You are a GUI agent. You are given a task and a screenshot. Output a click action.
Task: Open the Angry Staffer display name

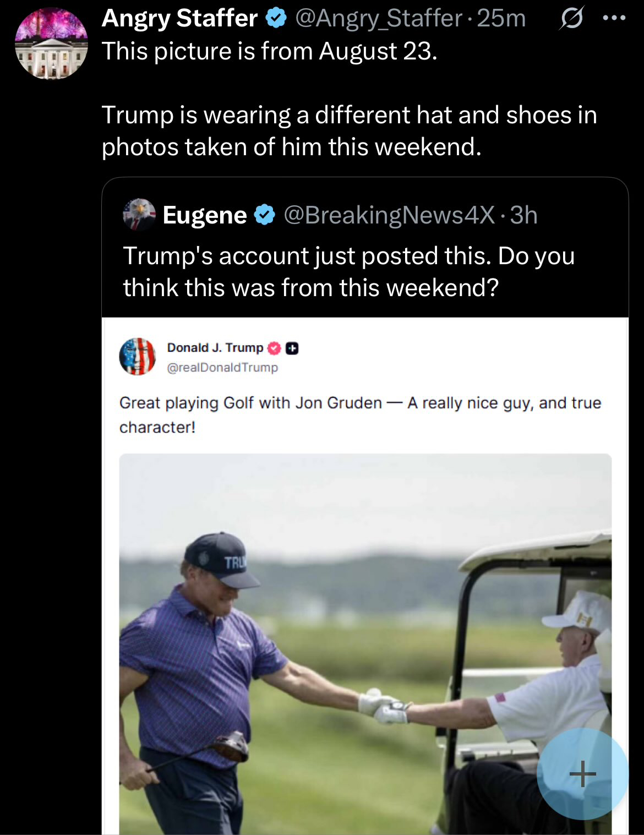coord(179,19)
